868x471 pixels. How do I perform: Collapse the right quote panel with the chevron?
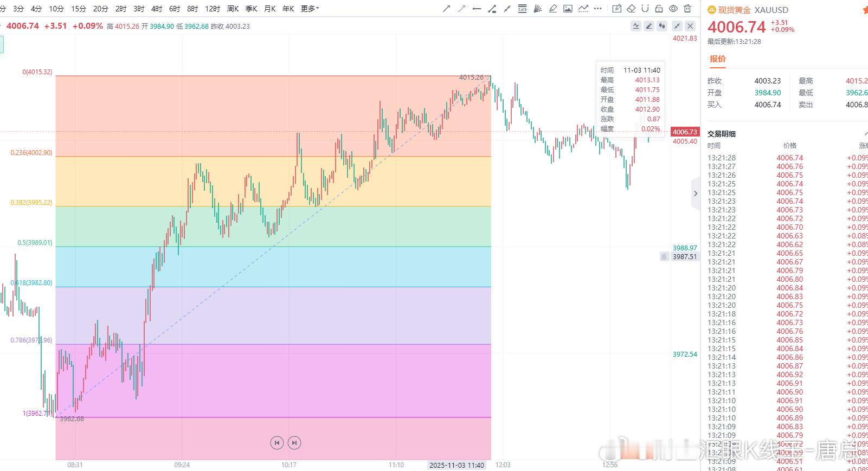coord(696,193)
